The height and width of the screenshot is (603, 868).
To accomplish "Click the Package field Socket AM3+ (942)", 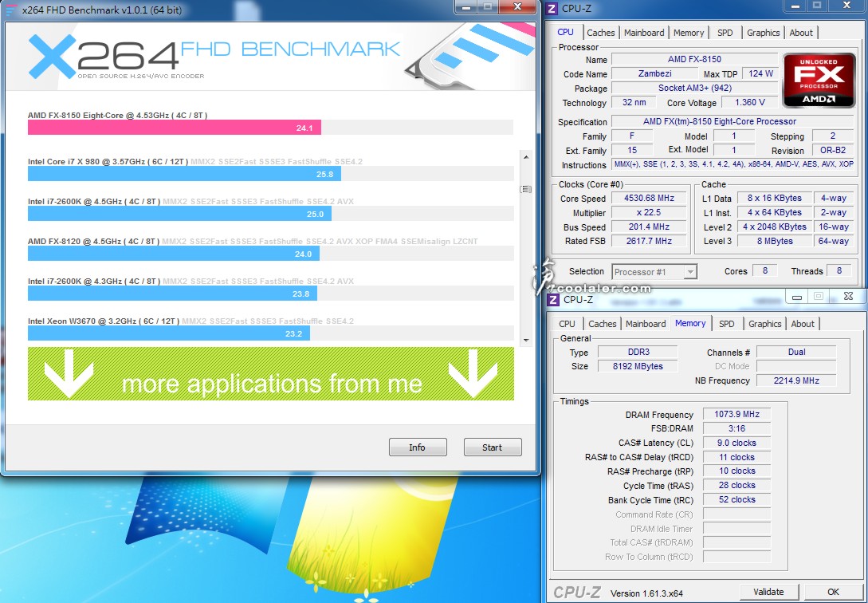I will pyautogui.click(x=694, y=88).
